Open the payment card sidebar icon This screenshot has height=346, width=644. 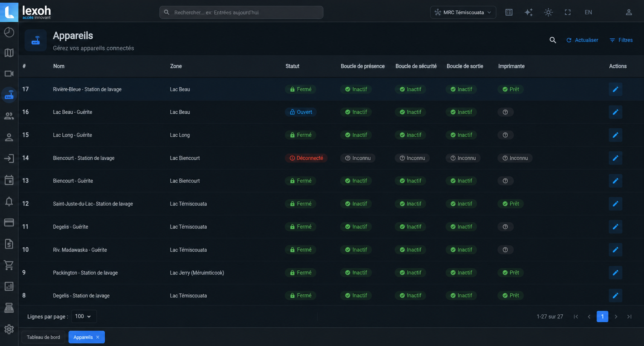click(x=9, y=223)
